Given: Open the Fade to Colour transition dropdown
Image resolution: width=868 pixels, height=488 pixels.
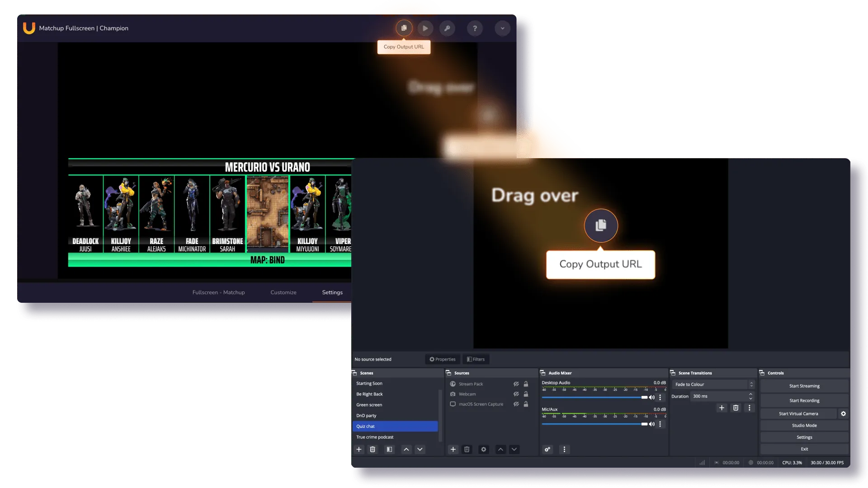Looking at the screenshot, I should point(713,385).
